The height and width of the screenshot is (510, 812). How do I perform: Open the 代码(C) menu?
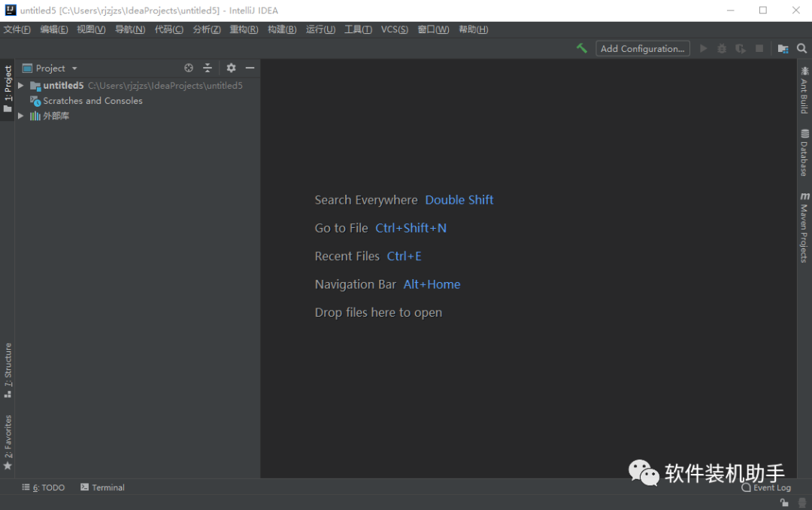pos(169,29)
